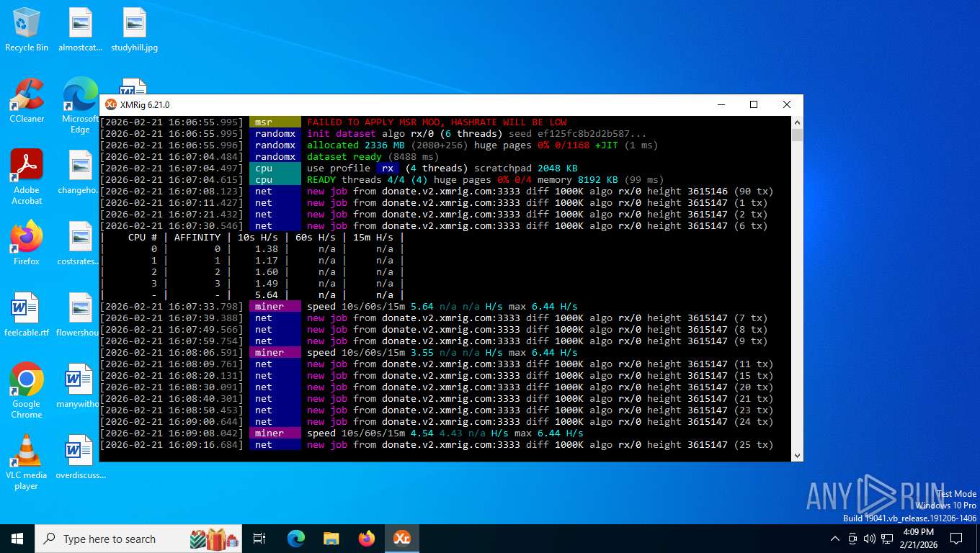Open the Windows Start menu
Viewport: 980px width, 553px height.
(17, 539)
